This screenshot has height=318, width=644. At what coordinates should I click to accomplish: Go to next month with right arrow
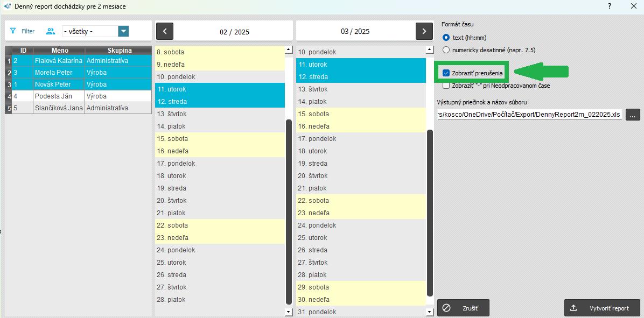tap(424, 31)
